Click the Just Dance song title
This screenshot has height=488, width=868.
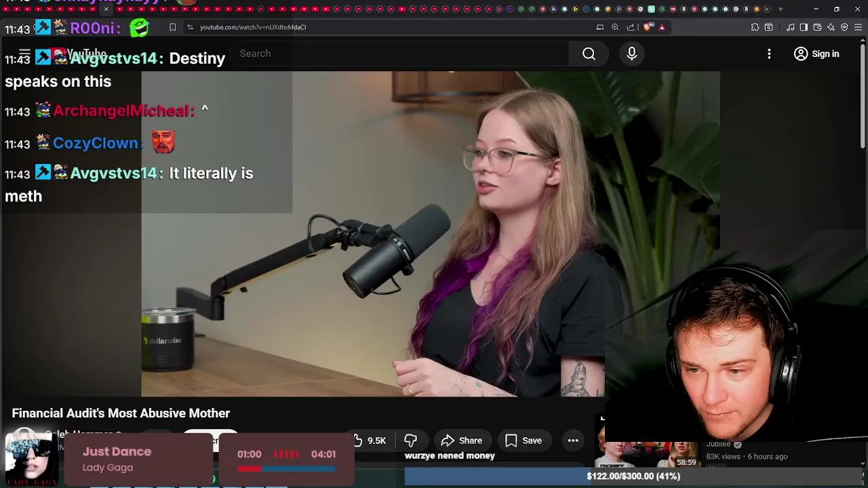pyautogui.click(x=117, y=451)
